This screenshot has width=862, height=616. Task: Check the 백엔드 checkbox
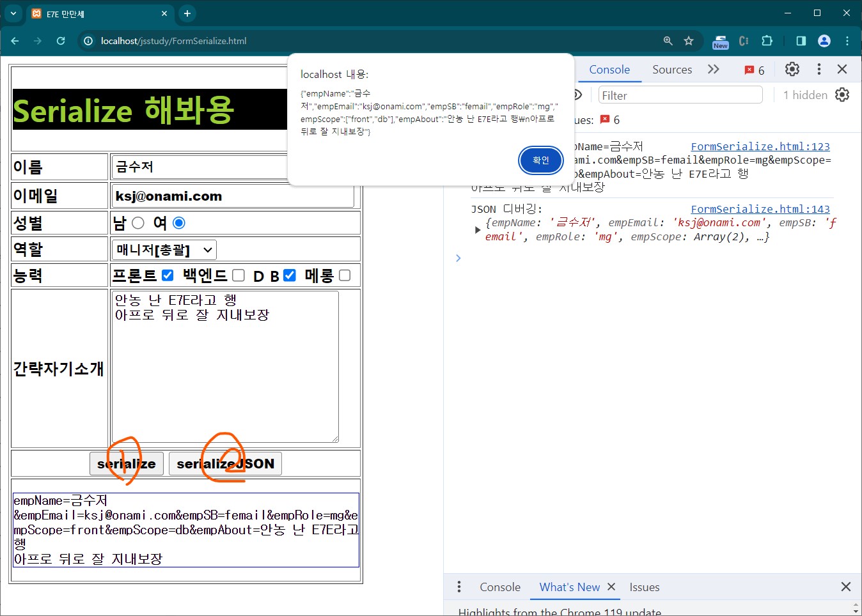click(x=239, y=275)
